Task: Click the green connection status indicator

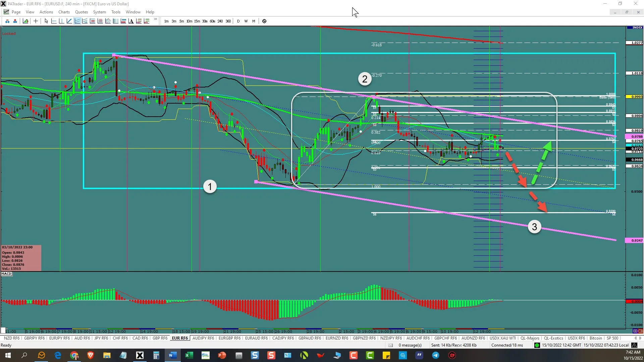Action: click(537, 345)
